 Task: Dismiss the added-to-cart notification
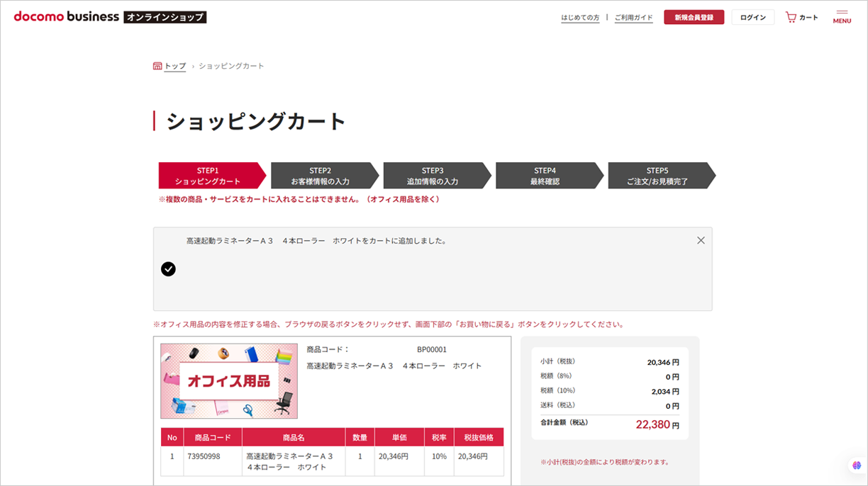[701, 240]
